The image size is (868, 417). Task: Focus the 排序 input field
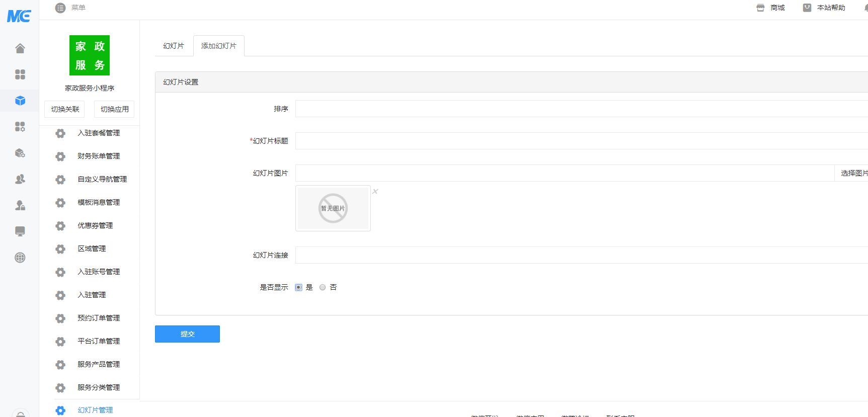pos(582,109)
